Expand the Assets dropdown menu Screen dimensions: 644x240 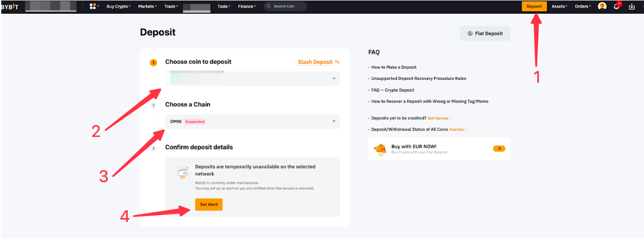(x=560, y=6)
